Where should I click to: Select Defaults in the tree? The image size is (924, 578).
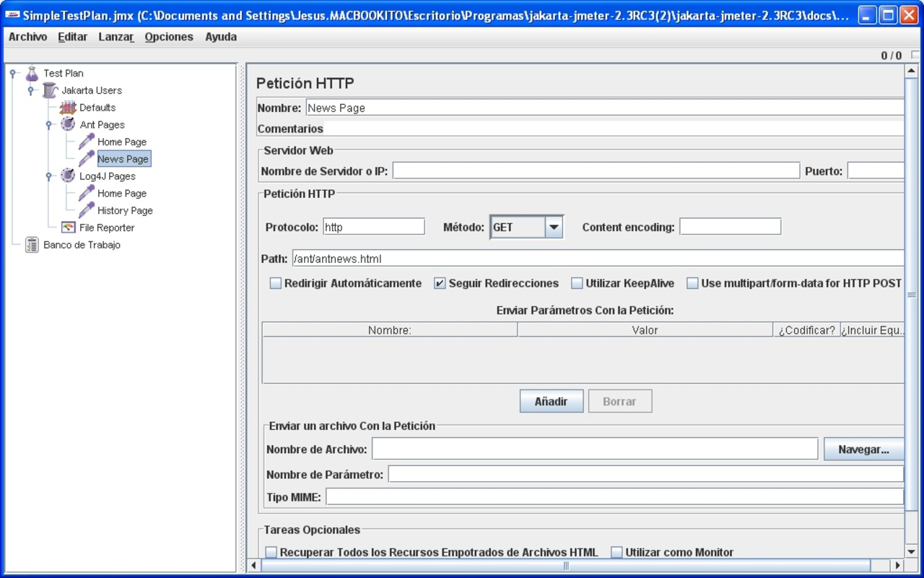[x=97, y=108]
